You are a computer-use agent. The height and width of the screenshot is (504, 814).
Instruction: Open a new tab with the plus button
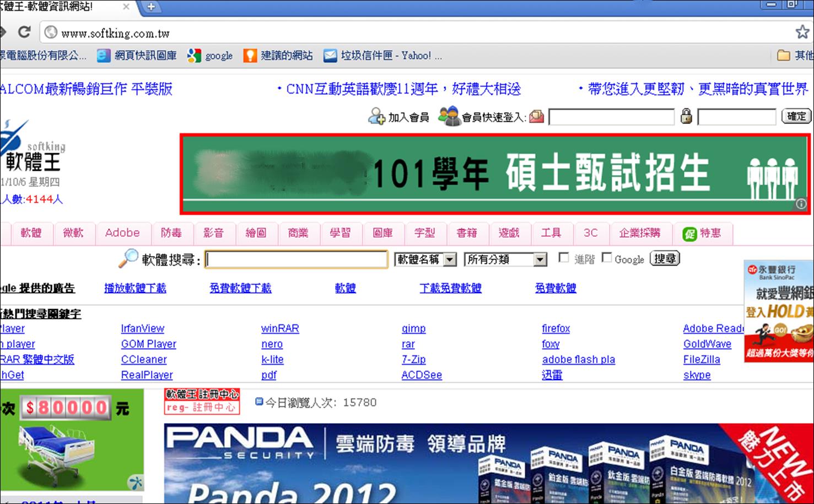[x=150, y=7]
